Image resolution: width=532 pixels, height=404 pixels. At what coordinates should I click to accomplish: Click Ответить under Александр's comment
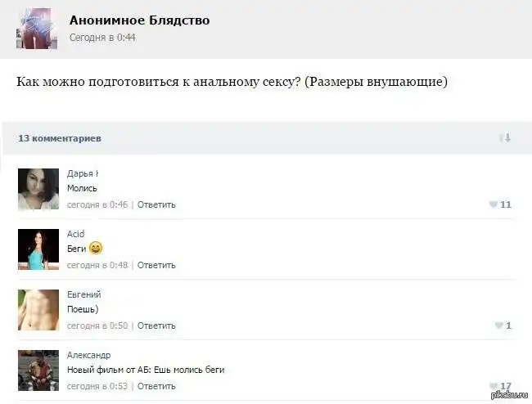[156, 386]
